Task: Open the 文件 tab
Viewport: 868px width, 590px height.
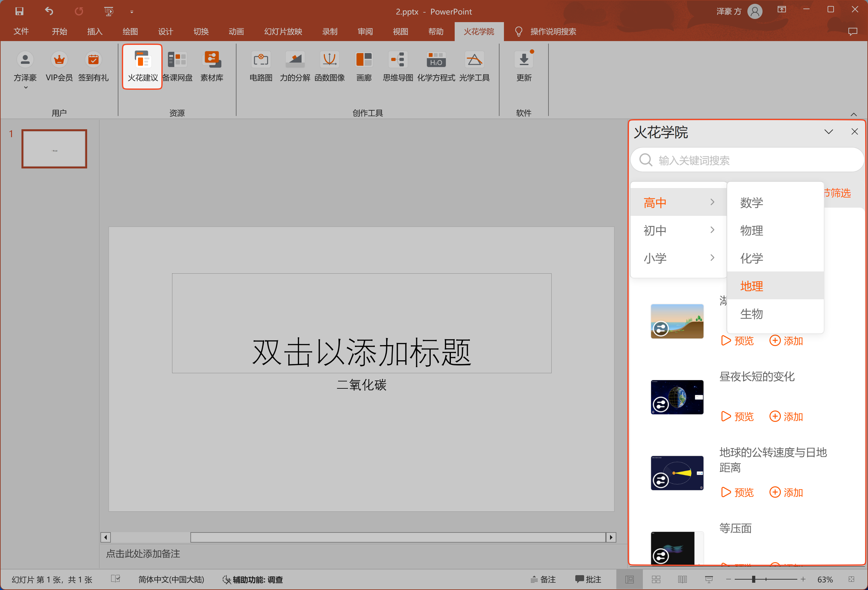Action: 21,31
